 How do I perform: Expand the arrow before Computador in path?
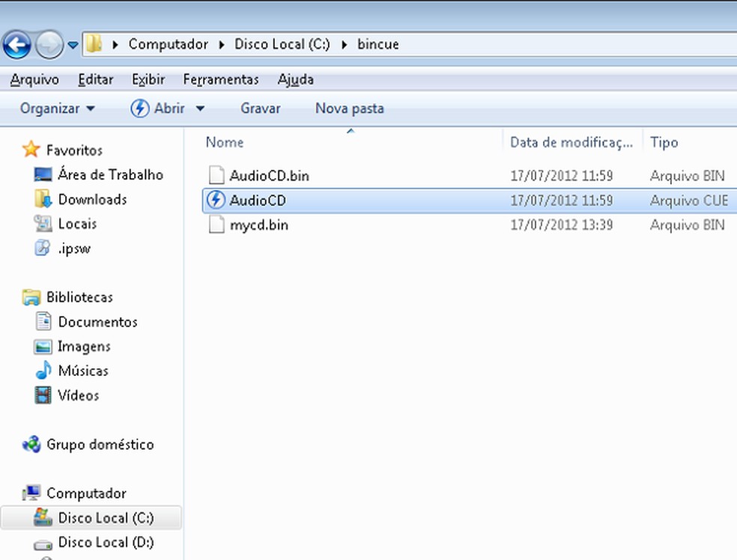115,45
